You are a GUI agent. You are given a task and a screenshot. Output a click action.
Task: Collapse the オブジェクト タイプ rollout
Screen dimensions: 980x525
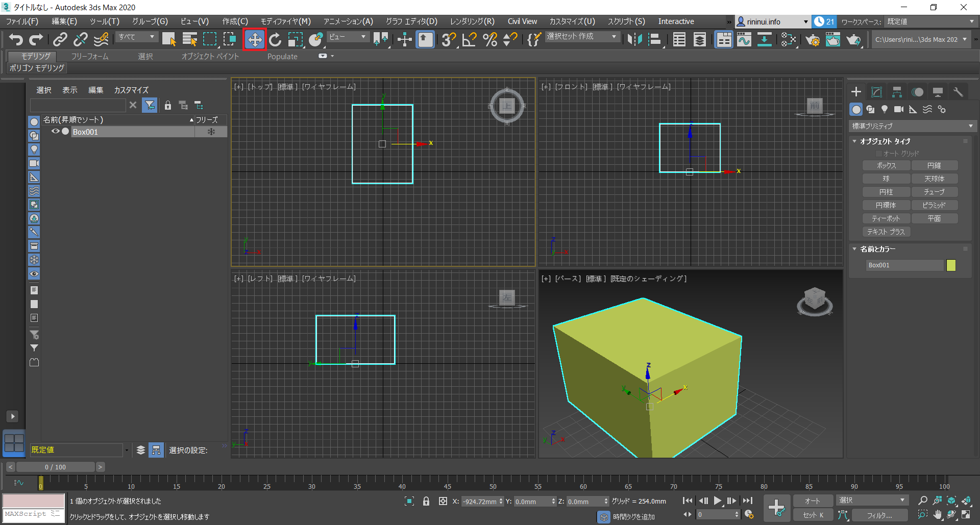click(885, 141)
